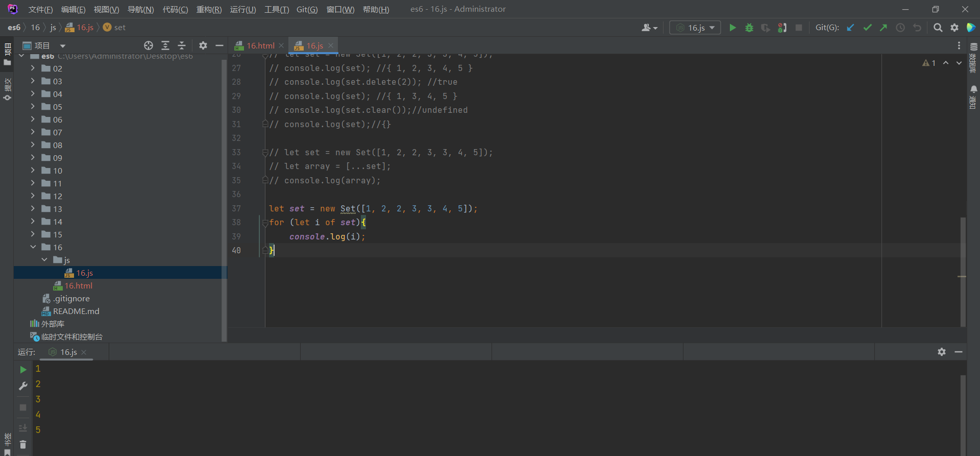Open IDE settings gear in top toolbar
The height and width of the screenshot is (456, 980).
tap(954, 28)
